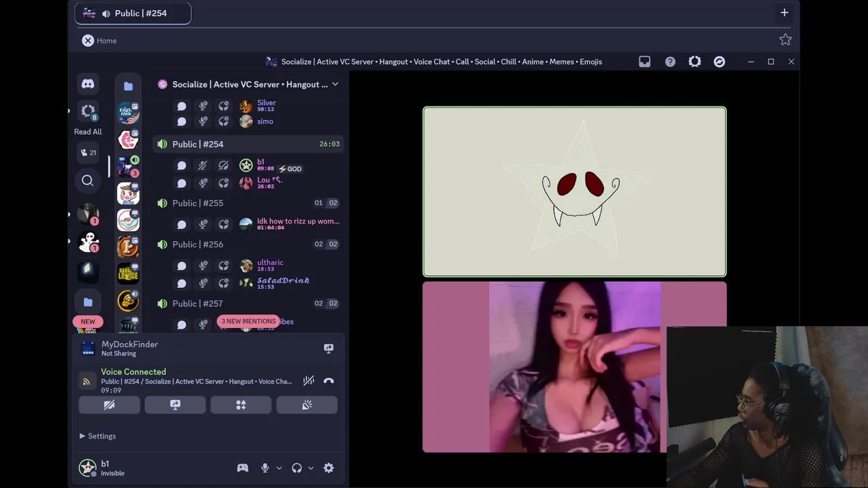Click the 21 friends counter icon
The image size is (868, 488).
(x=88, y=152)
